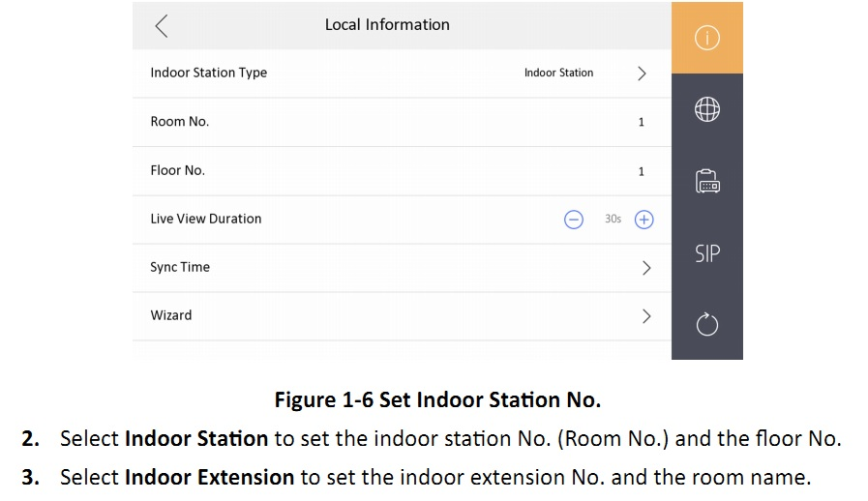Click the 30s duration value
Image resolution: width=868 pixels, height=501 pixels.
click(613, 219)
